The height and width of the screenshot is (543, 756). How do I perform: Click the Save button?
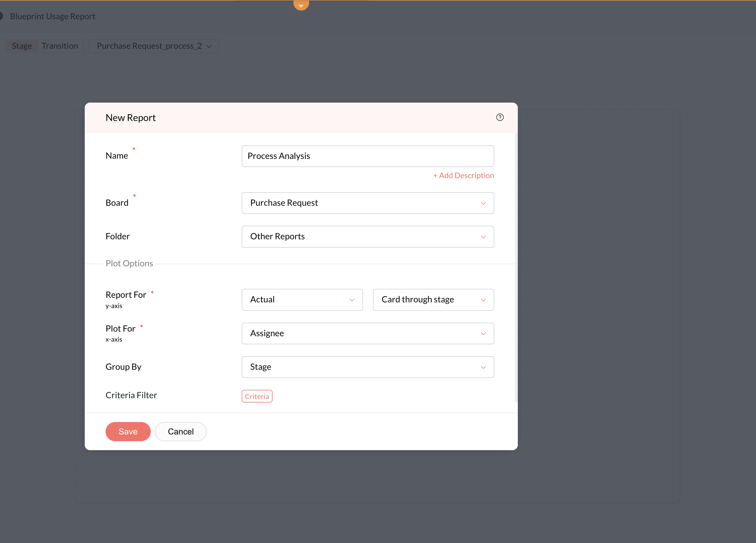click(128, 431)
